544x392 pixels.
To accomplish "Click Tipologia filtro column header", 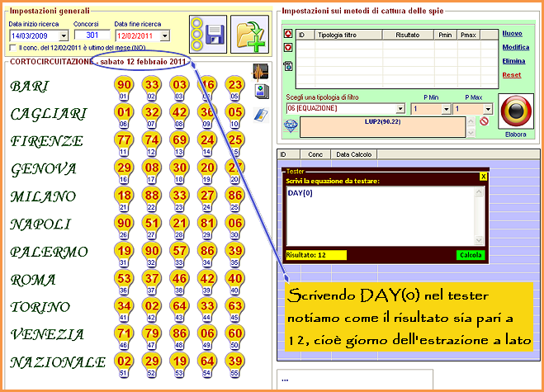I will pos(348,35).
